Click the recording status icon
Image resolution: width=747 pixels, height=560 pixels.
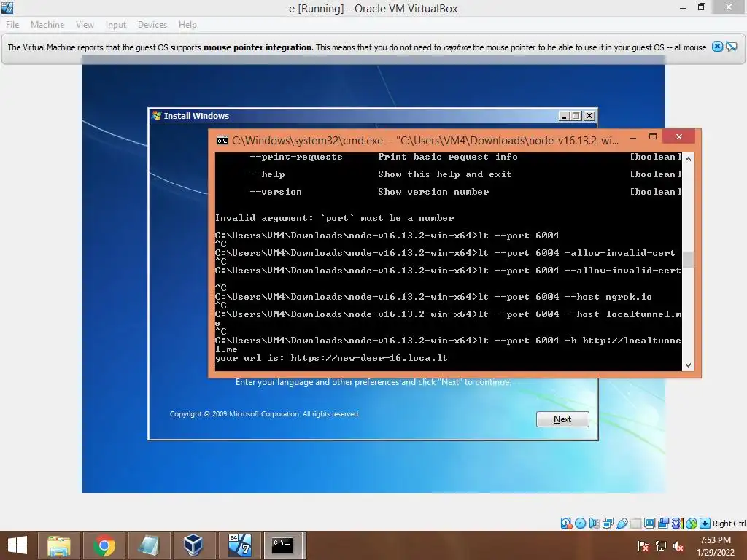663,524
